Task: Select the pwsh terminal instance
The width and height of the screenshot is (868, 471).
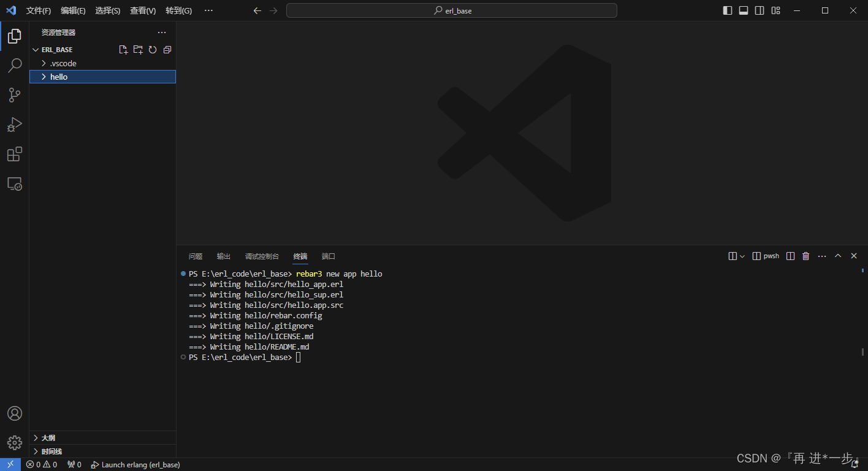Action: tap(766, 256)
